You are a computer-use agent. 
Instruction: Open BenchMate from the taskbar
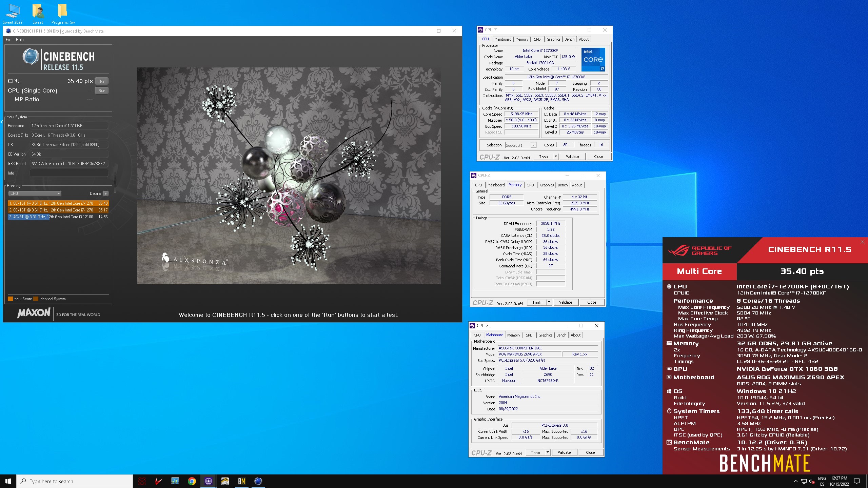point(242,481)
